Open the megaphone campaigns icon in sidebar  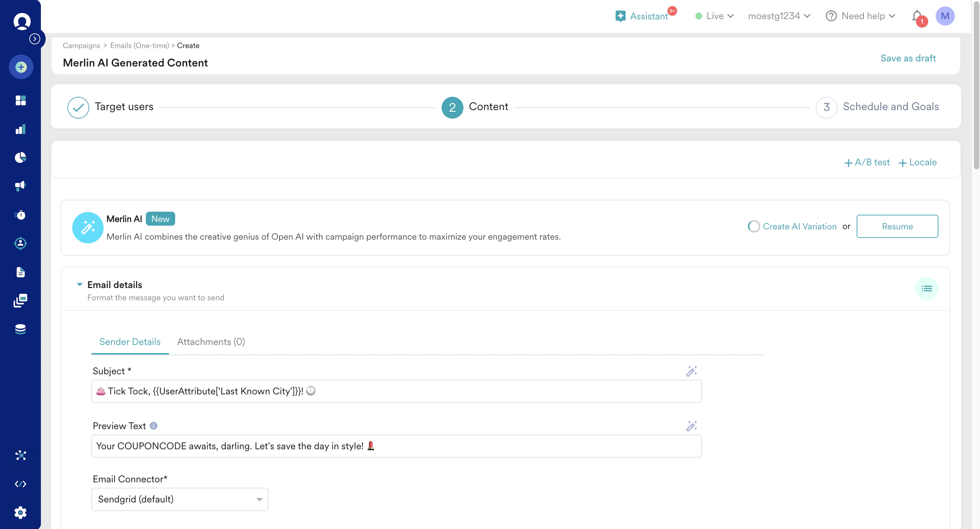(20, 186)
